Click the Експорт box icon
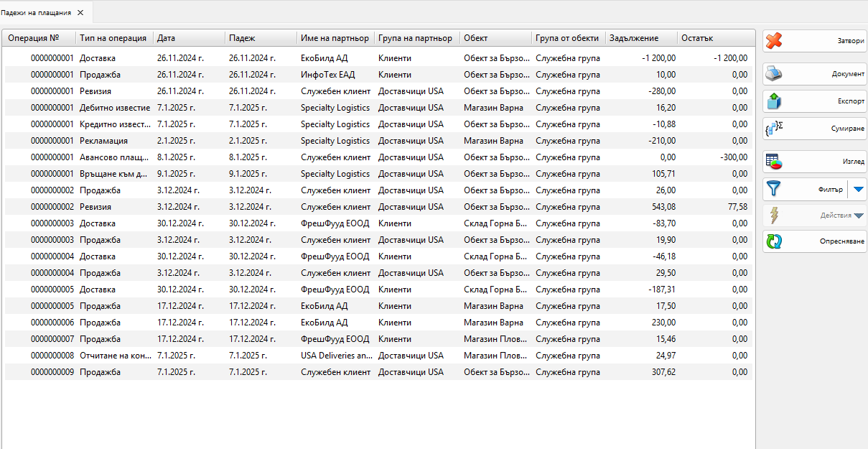Viewport: 868px width, 449px height. coord(774,101)
